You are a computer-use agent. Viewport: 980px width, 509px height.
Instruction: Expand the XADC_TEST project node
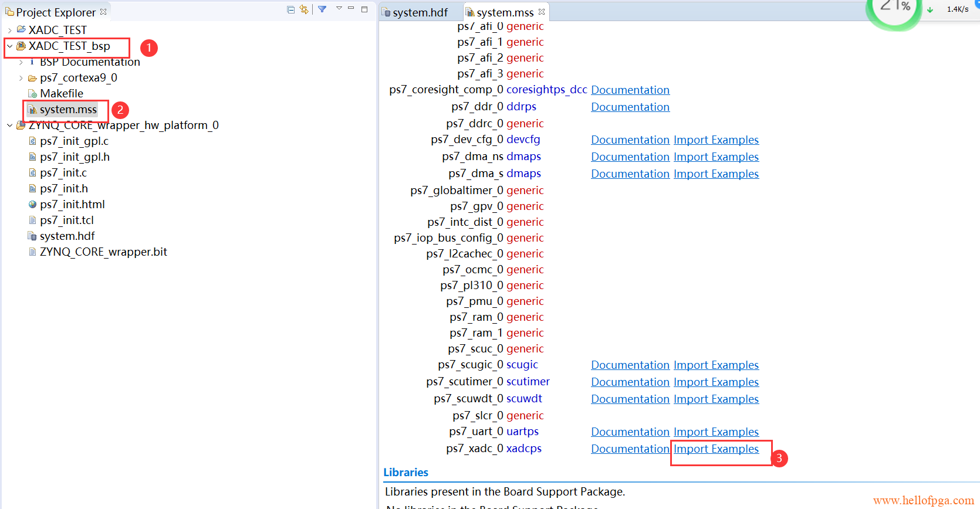point(9,30)
